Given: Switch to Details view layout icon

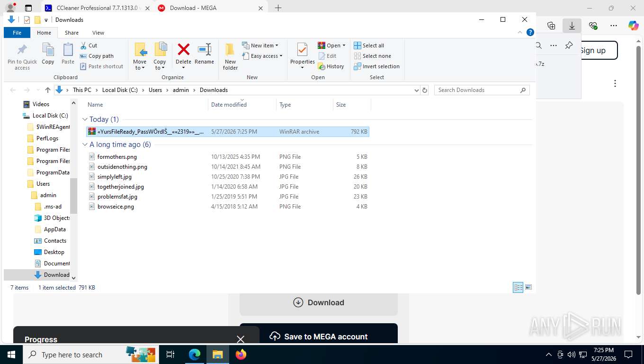Looking at the screenshot, I should [x=518, y=288].
